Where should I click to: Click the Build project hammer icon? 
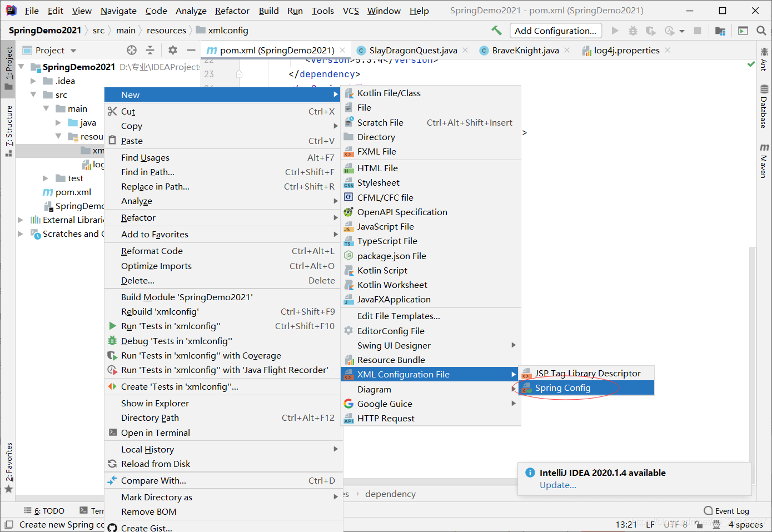pos(496,31)
